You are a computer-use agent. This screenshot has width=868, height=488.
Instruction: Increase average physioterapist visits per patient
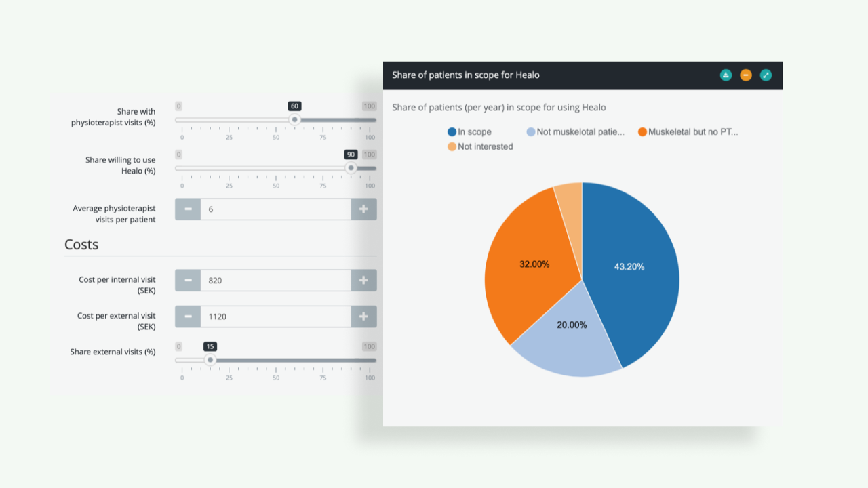click(x=363, y=209)
